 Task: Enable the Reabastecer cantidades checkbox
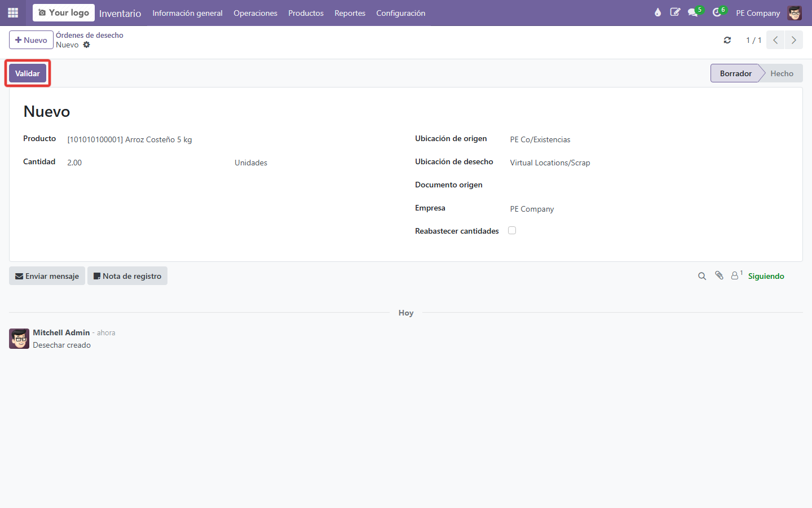pos(512,230)
